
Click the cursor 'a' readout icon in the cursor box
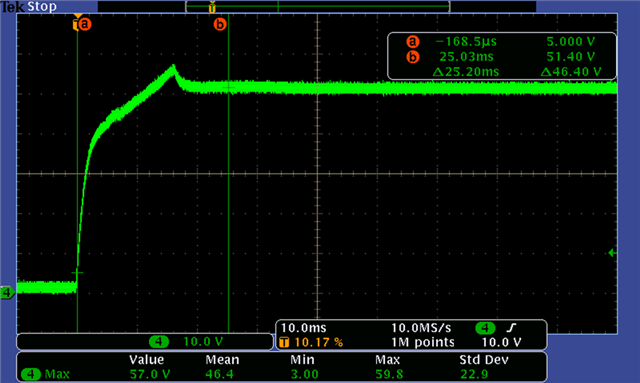tap(413, 42)
